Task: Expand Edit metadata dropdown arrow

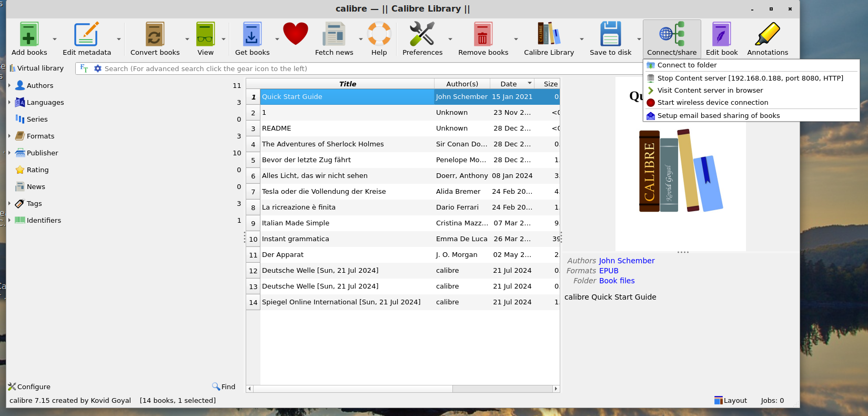Action: coord(119,39)
